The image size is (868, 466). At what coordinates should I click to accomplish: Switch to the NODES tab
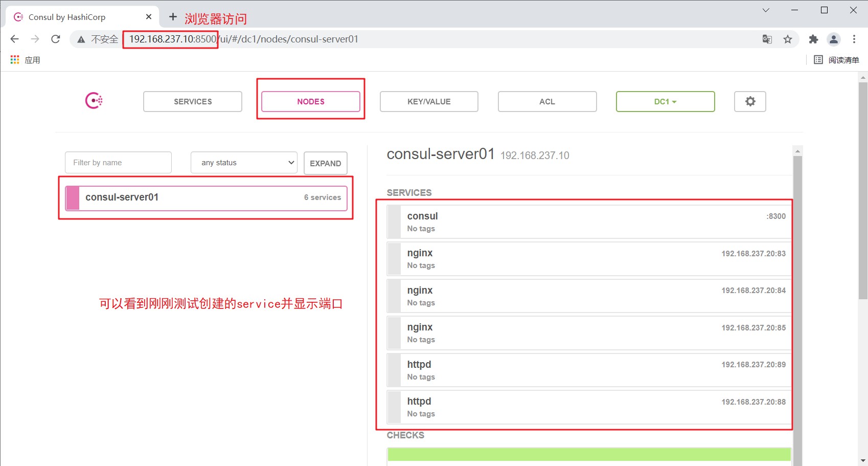pos(311,101)
